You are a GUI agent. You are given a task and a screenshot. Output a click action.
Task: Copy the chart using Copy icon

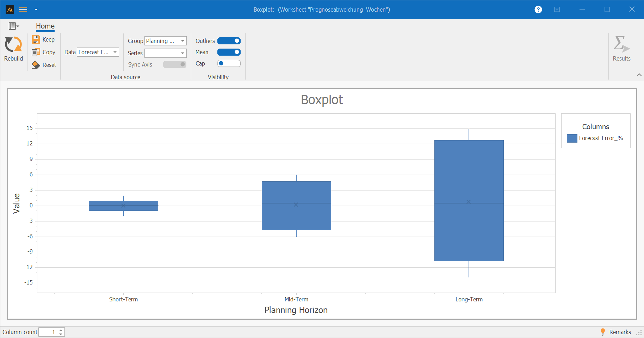pos(36,52)
